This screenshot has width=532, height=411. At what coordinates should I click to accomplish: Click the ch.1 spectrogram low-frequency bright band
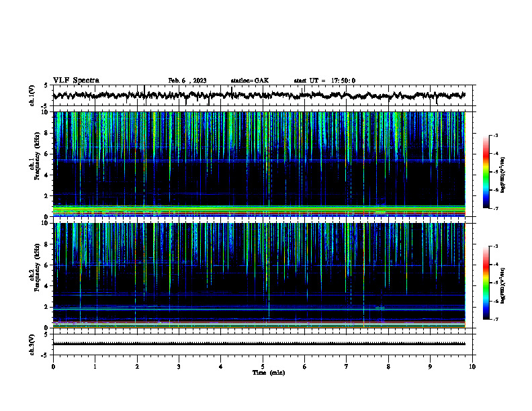coord(259,210)
